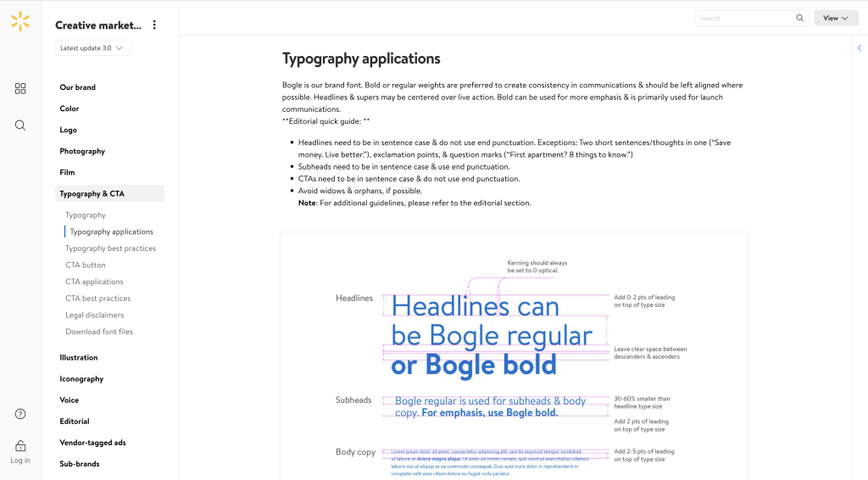Click the Walmart spark logo
Image resolution: width=868 pixels, height=480 pixels.
(20, 21)
